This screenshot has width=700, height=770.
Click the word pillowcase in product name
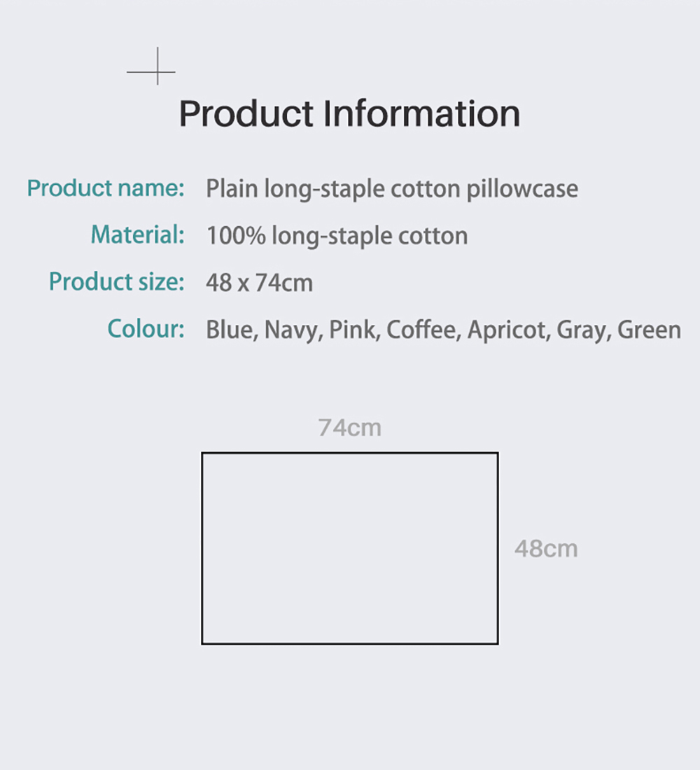522,190
